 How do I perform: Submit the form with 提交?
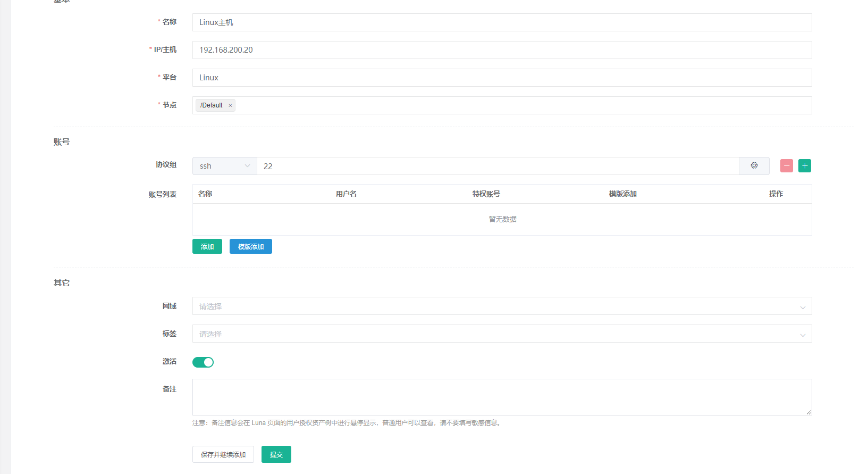click(x=276, y=454)
